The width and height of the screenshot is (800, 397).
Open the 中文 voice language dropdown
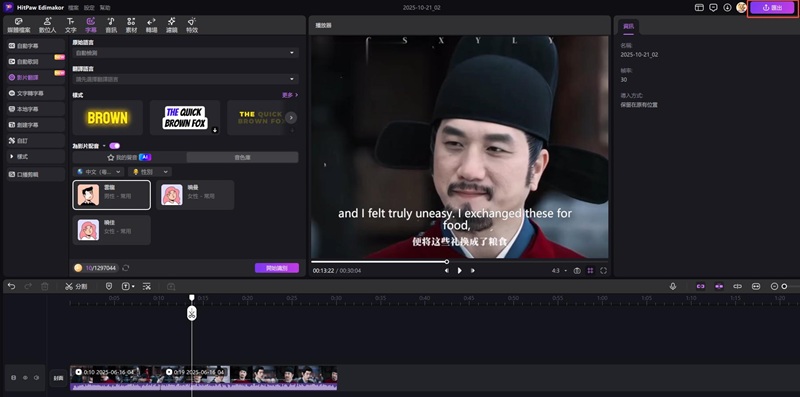pos(99,172)
